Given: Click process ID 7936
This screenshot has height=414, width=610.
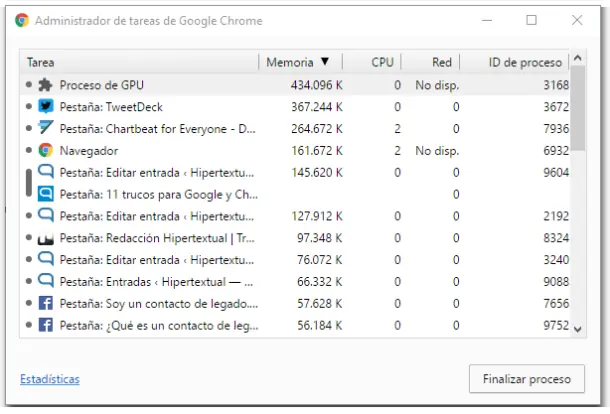Looking at the screenshot, I should click(x=556, y=128).
